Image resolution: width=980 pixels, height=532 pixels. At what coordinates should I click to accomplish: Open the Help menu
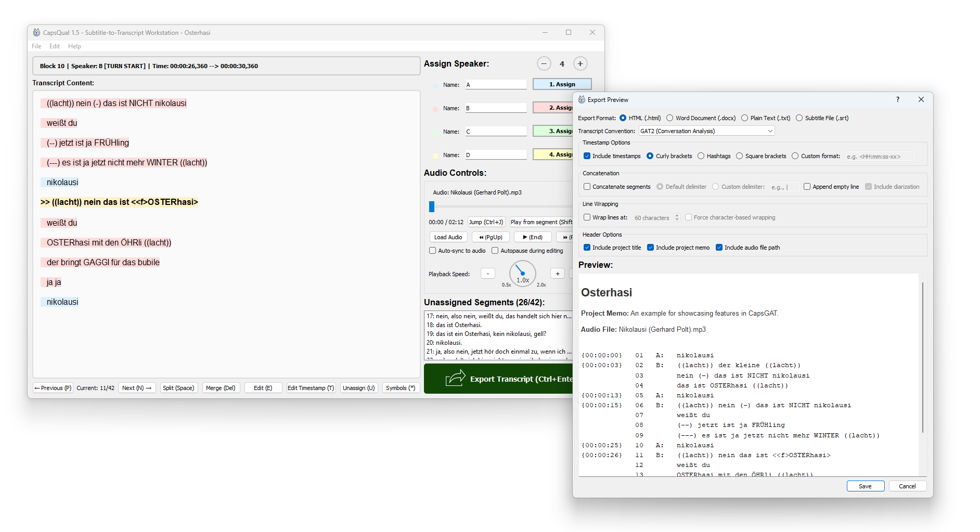click(x=74, y=46)
